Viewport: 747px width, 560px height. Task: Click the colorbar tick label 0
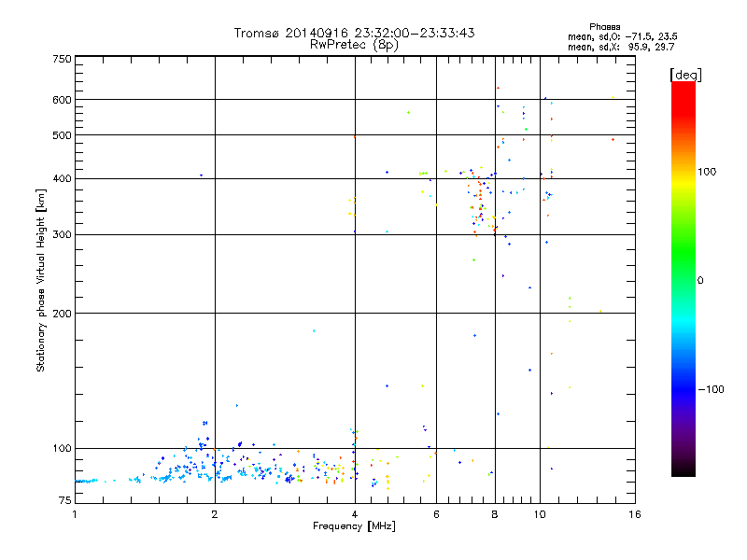click(x=699, y=280)
